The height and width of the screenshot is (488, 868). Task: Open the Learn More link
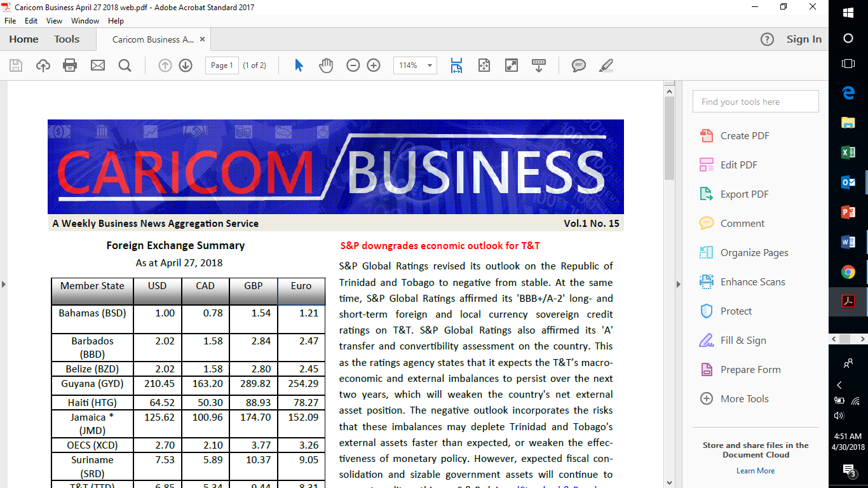[x=755, y=470]
